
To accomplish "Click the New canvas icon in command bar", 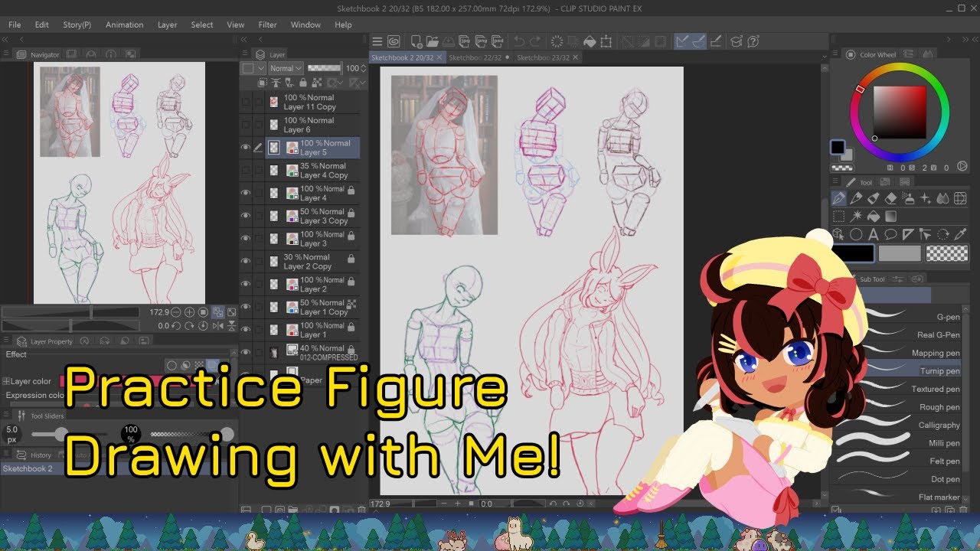I will click(417, 41).
